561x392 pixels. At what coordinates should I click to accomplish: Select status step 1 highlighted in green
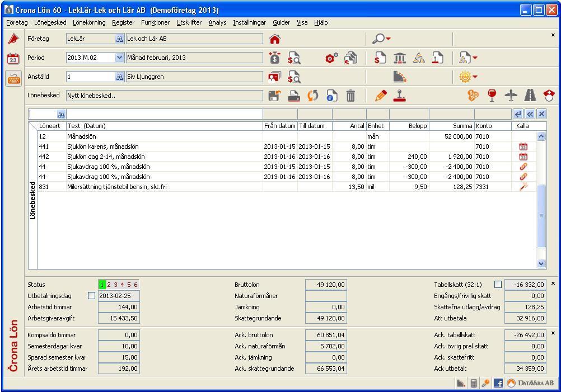(x=102, y=285)
